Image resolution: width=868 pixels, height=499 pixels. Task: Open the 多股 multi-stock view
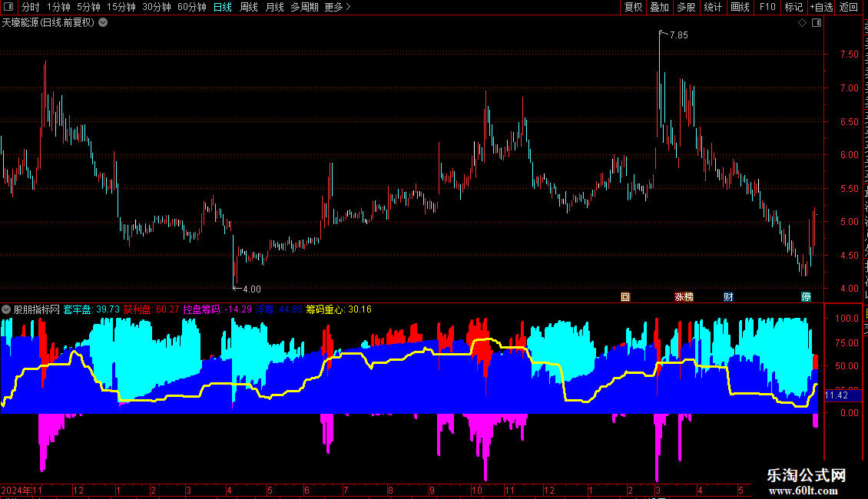(x=687, y=7)
